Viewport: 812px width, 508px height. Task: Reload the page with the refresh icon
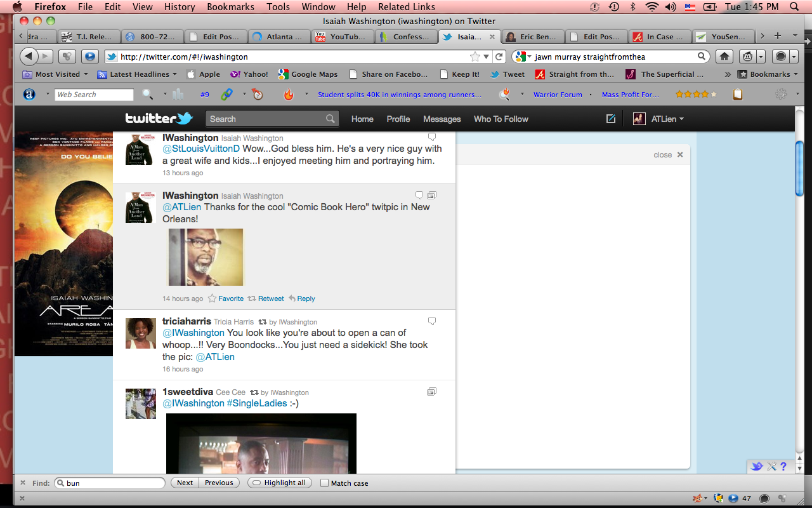tap(499, 57)
